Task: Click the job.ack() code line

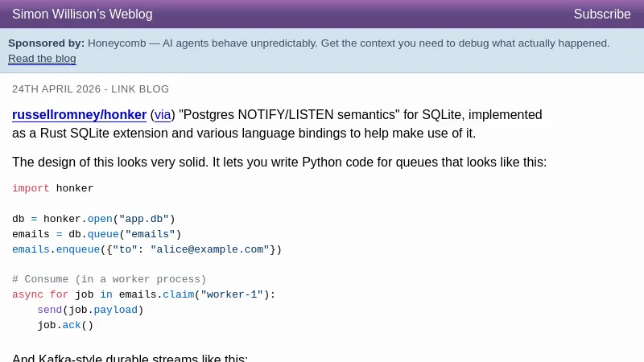Action: coord(65,326)
